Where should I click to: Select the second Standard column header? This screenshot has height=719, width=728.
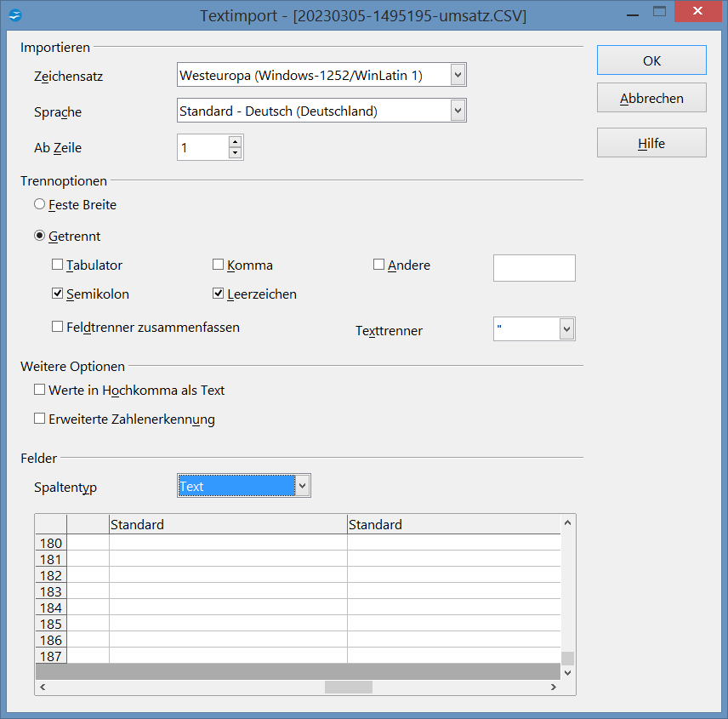[453, 524]
